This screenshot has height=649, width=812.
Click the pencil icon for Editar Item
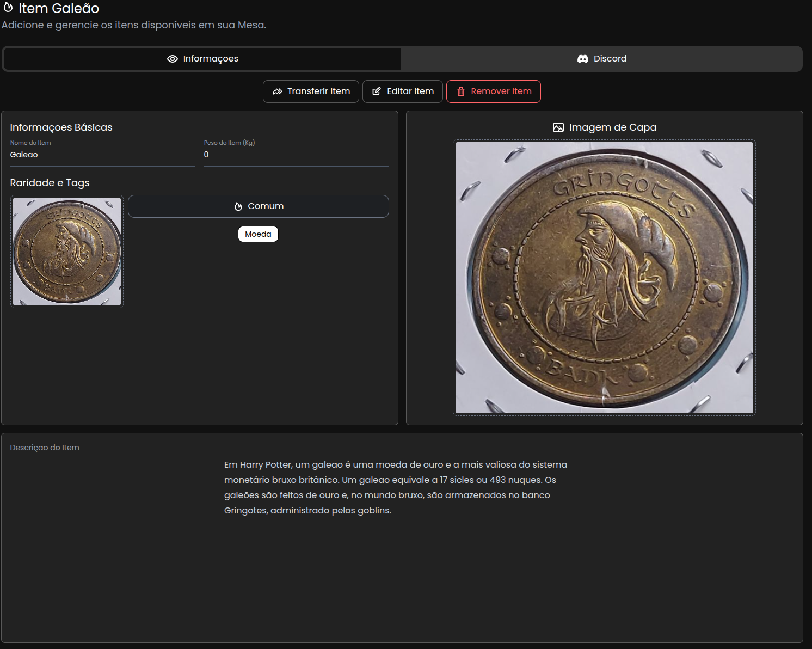[377, 91]
